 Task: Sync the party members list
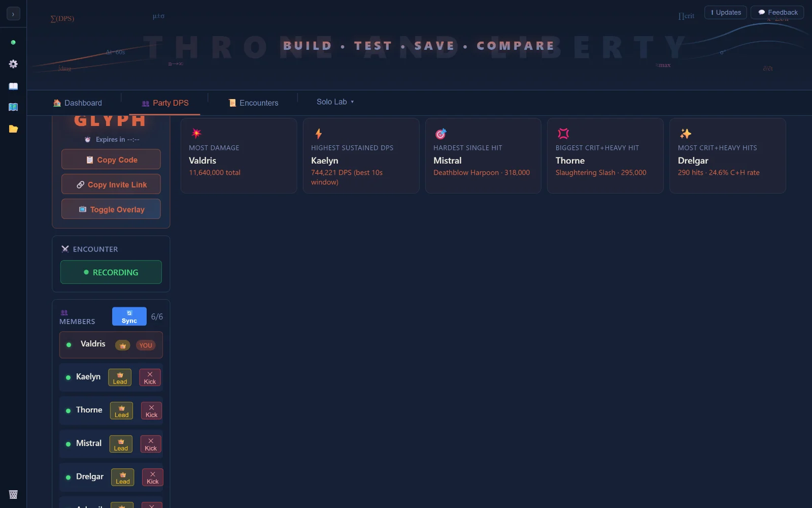click(129, 316)
